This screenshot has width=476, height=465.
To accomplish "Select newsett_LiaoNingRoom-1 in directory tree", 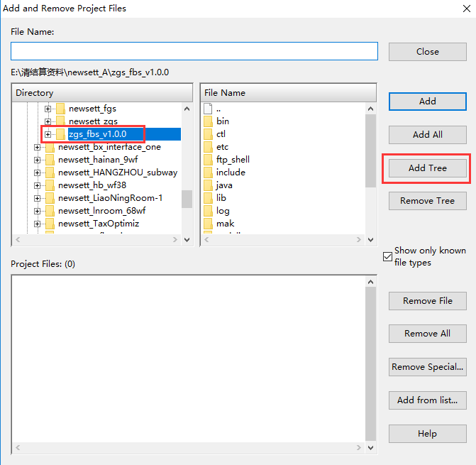I will 111,198.
